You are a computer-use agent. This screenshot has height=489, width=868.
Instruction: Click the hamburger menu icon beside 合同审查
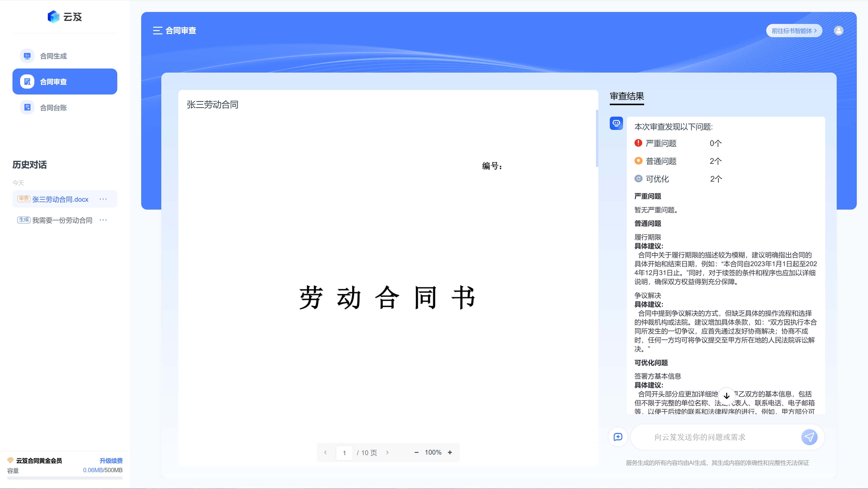tap(157, 31)
